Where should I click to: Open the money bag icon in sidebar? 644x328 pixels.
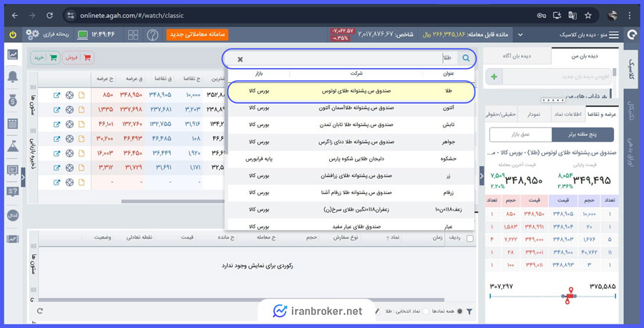13,100
